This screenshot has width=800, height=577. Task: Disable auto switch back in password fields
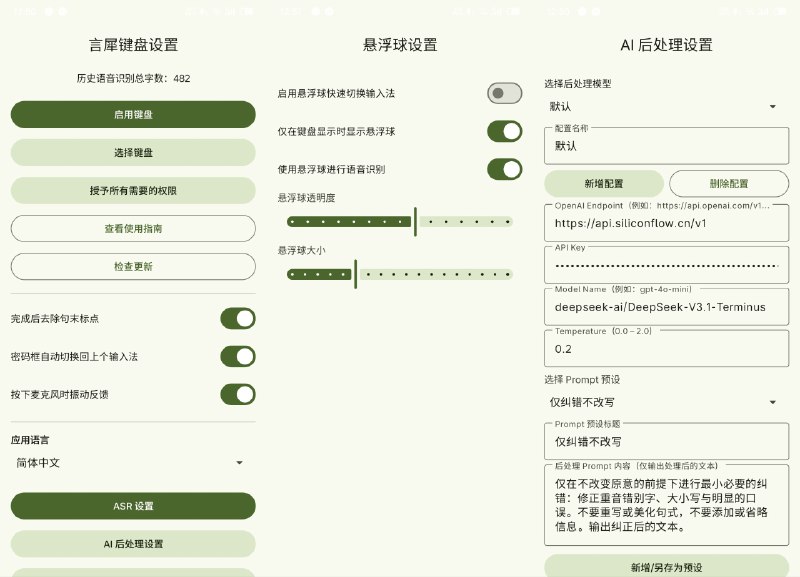tap(237, 355)
